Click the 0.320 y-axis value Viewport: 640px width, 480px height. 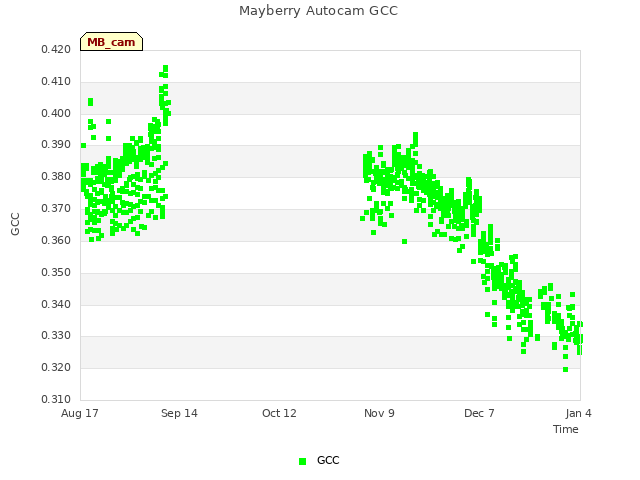coord(56,367)
